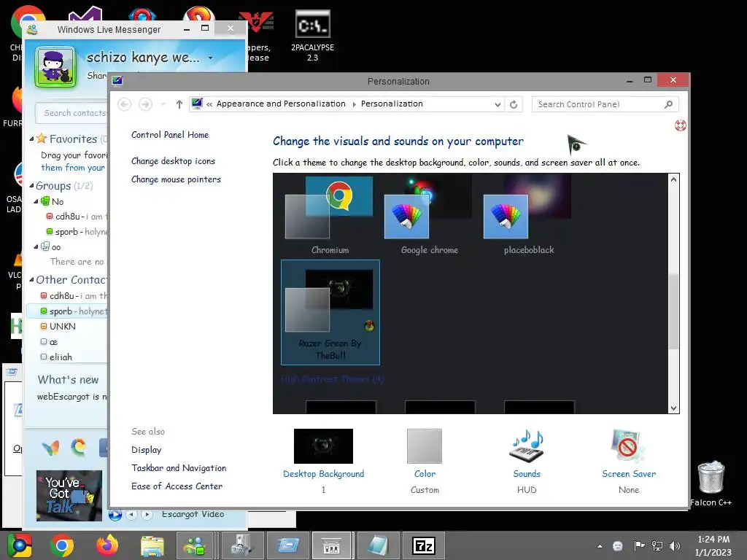This screenshot has width=747, height=560.
Task: Click the MSN butterfly icon in Messenger
Action: tap(50, 448)
